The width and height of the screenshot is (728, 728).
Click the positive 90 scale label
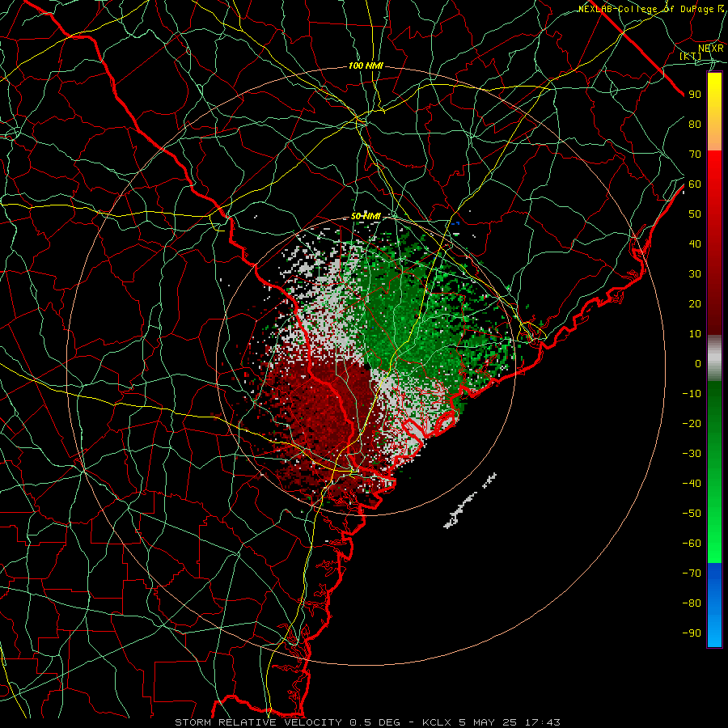tap(695, 95)
